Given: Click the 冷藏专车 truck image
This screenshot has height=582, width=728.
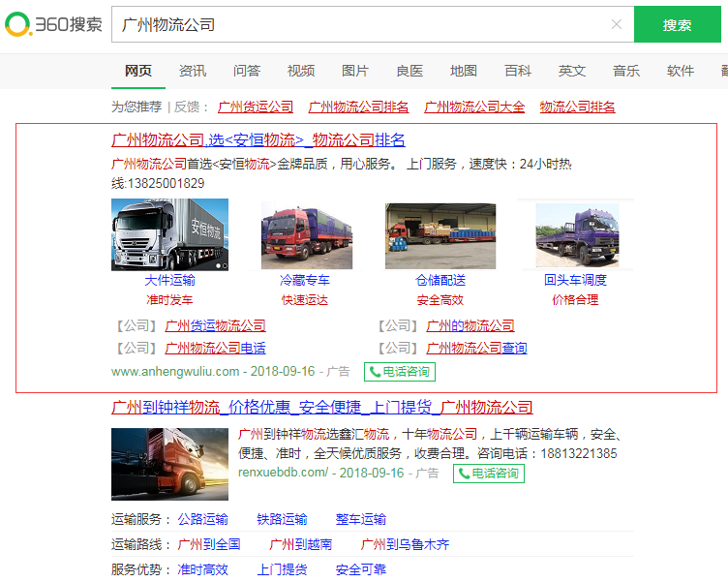Looking at the screenshot, I should click(x=306, y=235).
